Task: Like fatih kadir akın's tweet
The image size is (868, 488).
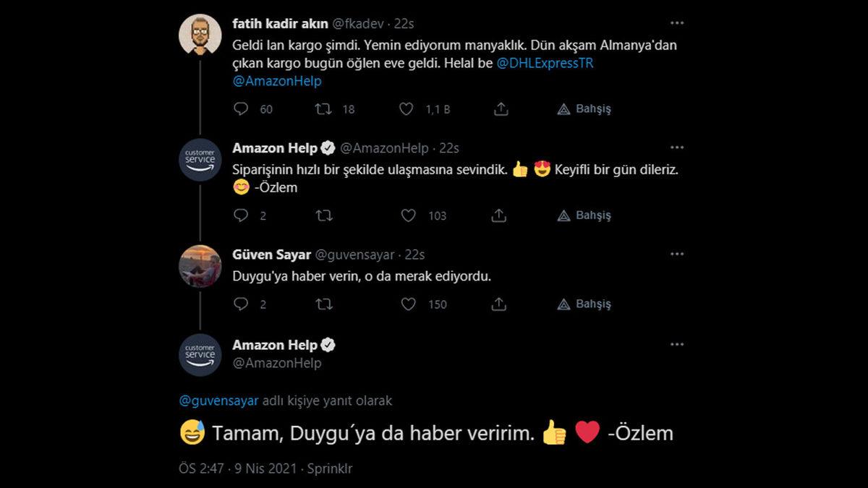Action: (x=407, y=109)
